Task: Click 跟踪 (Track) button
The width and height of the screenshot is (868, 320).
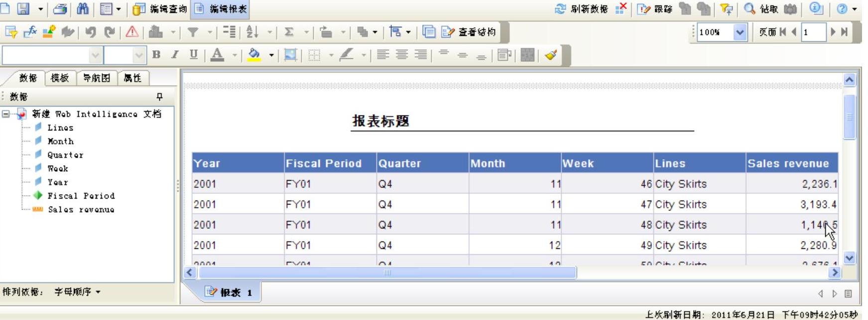Action: (655, 9)
